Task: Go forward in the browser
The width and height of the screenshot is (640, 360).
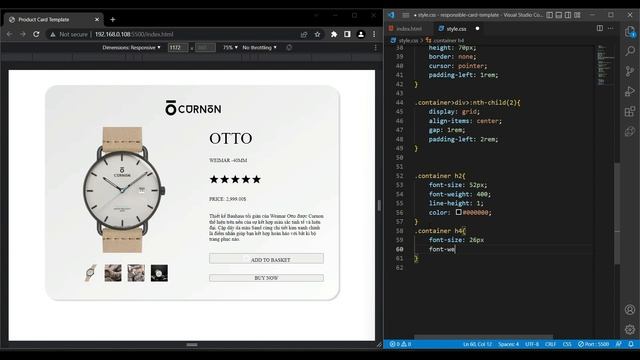Action: pos(22,34)
